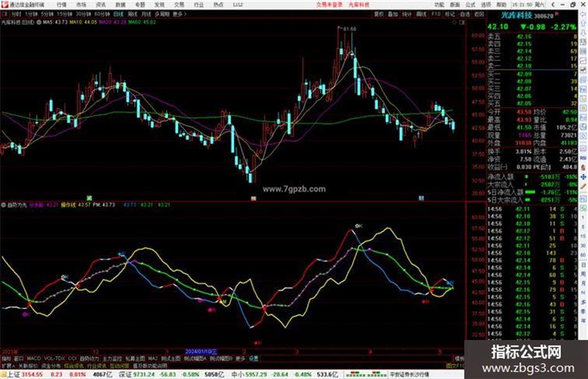
Task: Open the 行业资讯 tab
Action: [96, 365]
